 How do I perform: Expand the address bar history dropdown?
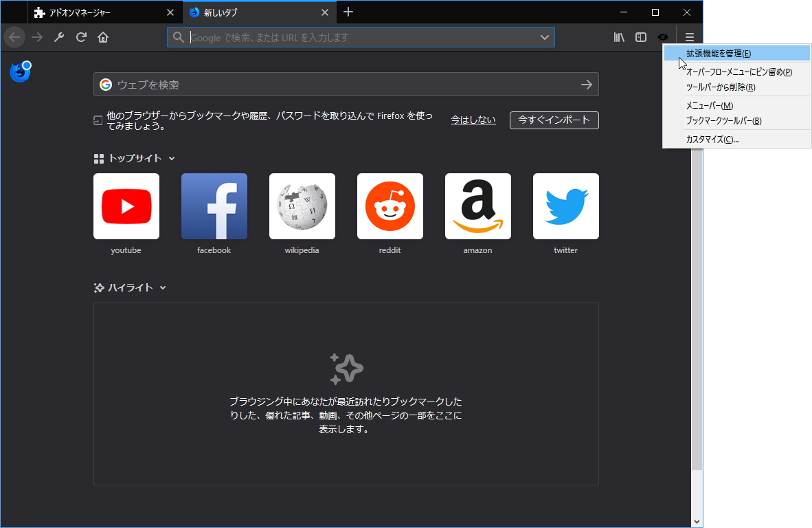pyautogui.click(x=545, y=37)
